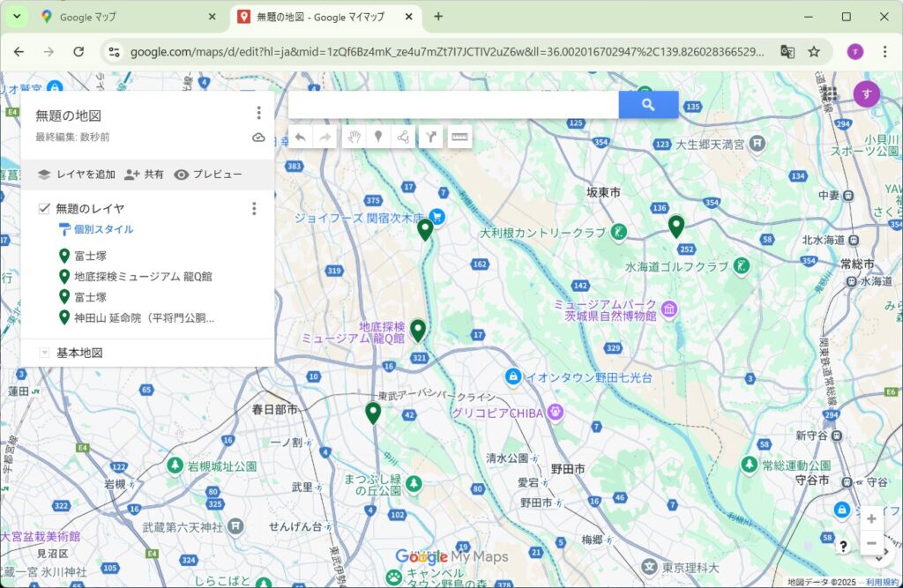The width and height of the screenshot is (903, 588).
Task: Go back to the previous page
Action: pyautogui.click(x=19, y=52)
